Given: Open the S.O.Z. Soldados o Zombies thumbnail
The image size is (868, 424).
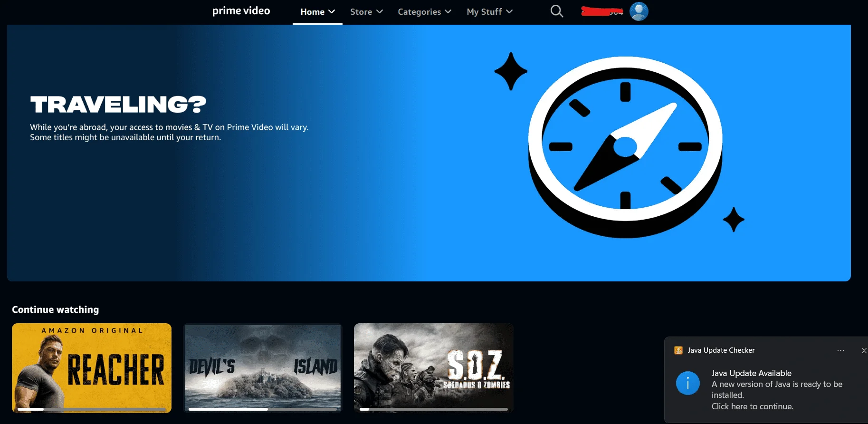Looking at the screenshot, I should pyautogui.click(x=434, y=368).
